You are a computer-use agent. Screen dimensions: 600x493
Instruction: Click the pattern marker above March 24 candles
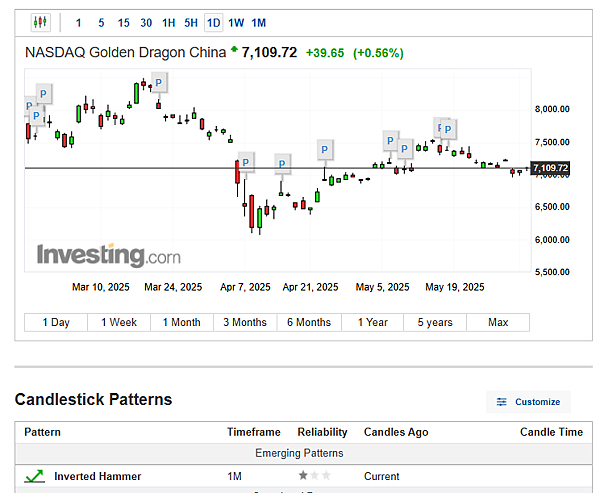[158, 83]
